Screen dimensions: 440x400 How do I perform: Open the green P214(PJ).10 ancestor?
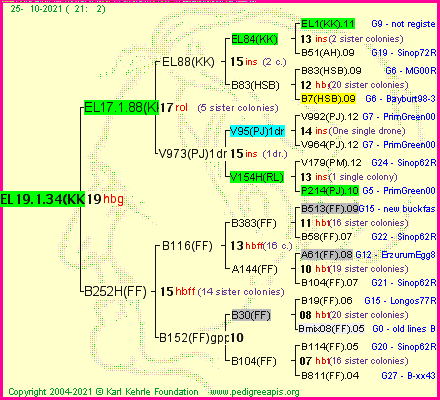tap(330, 191)
